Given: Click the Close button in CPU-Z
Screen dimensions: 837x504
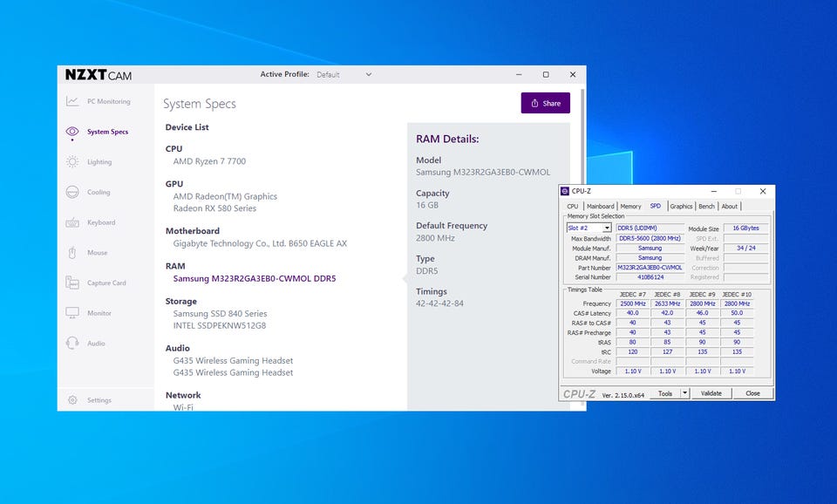Looking at the screenshot, I should (x=752, y=393).
